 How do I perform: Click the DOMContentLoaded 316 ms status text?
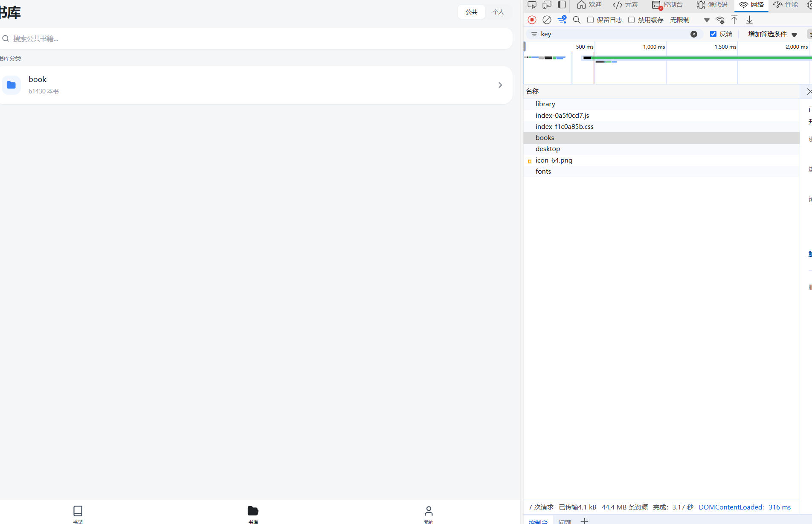tap(745, 507)
